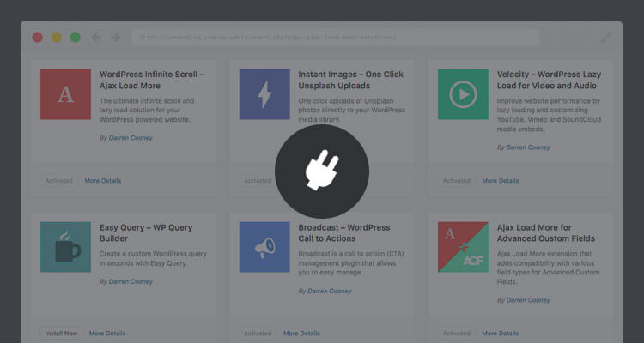Open More Details for Broadcast plugin
This screenshot has height=343, width=644.
(x=301, y=334)
